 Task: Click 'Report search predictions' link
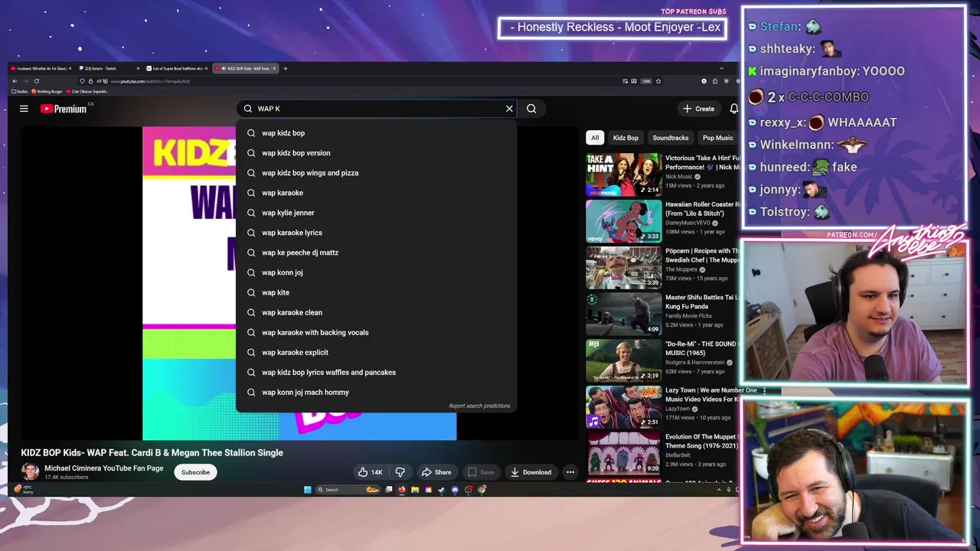click(479, 406)
